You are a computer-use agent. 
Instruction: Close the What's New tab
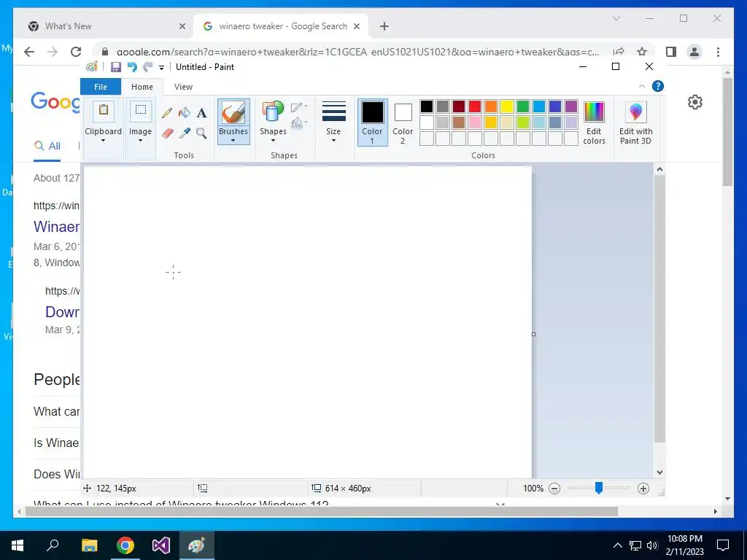tap(182, 26)
